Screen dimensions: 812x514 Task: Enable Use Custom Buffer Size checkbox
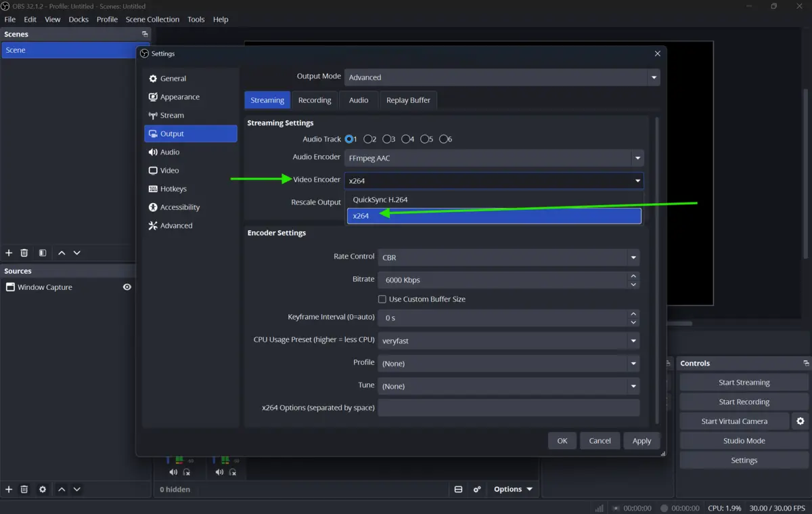coord(382,299)
